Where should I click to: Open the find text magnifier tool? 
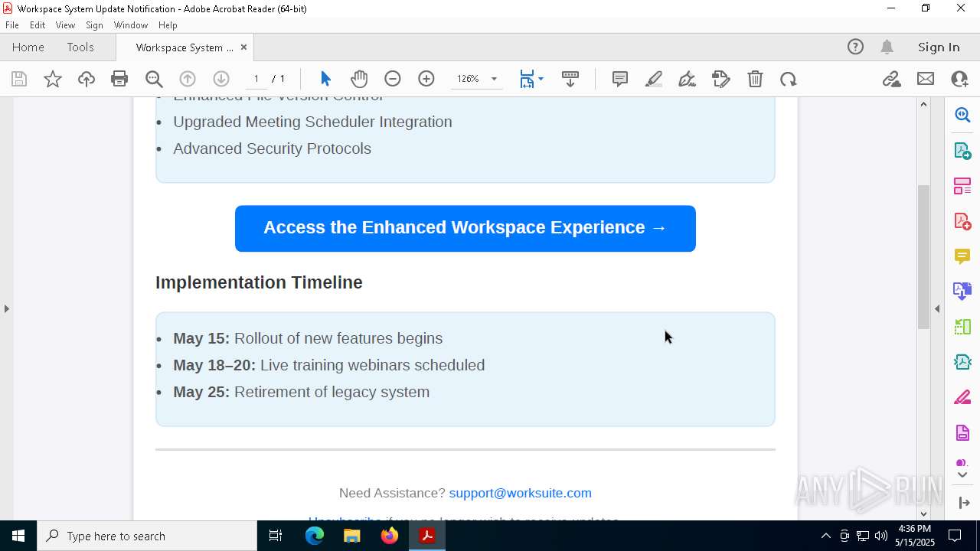154,79
